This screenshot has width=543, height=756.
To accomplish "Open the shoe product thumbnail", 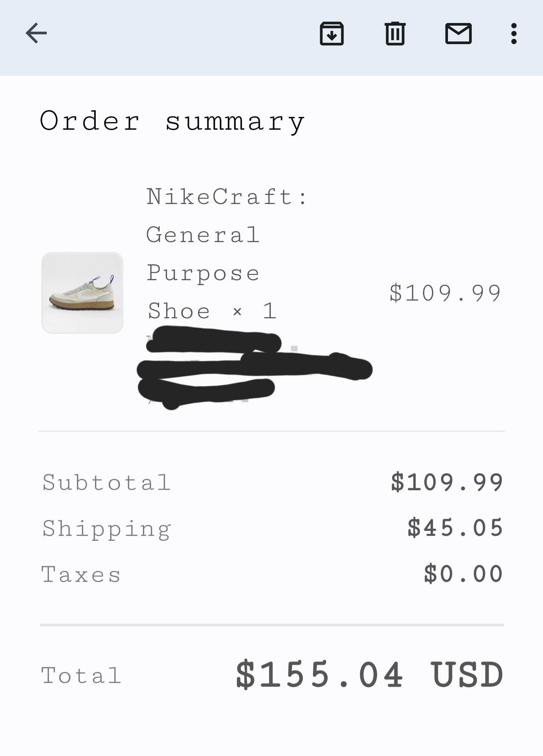I will point(82,293).
